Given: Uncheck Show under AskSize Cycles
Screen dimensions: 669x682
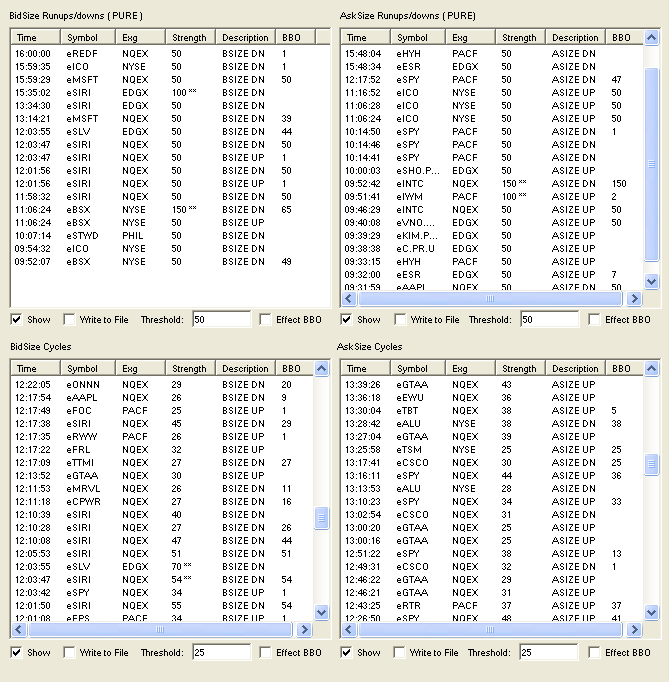Looking at the screenshot, I should click(346, 652).
